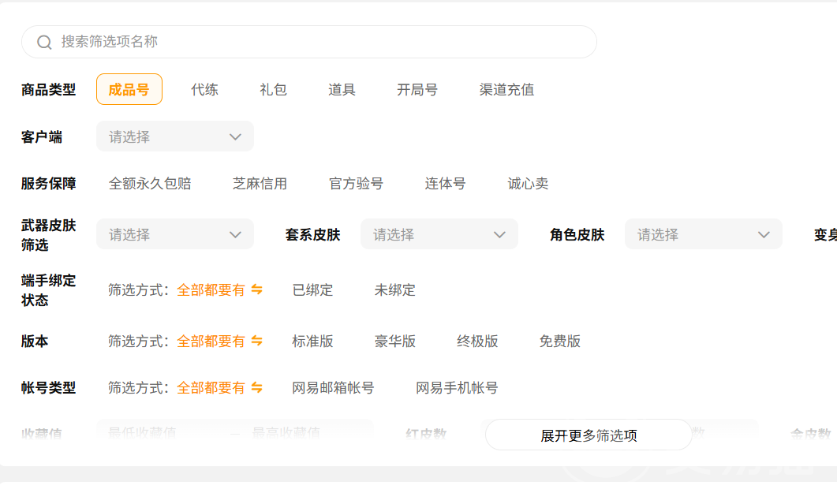Select the 已绑定 binding status
Viewport: 837px width, 504px height.
click(x=312, y=290)
